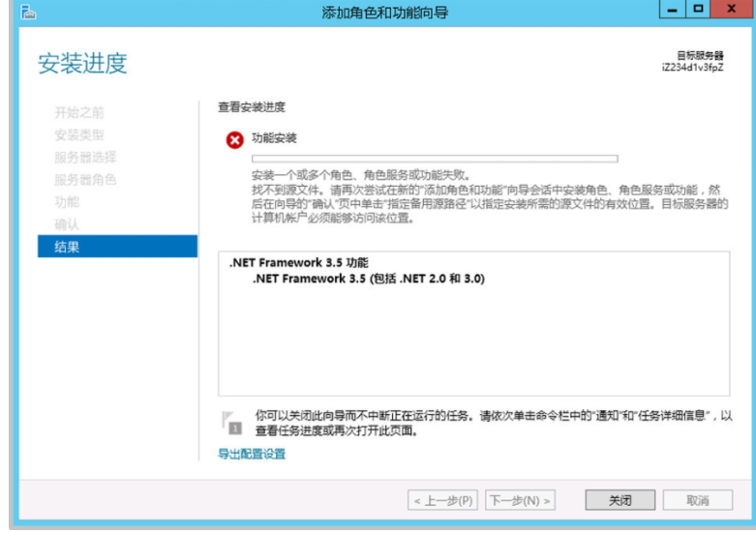The height and width of the screenshot is (533, 756).
Task: Open the 服务器选择 step
Action: click(x=85, y=158)
